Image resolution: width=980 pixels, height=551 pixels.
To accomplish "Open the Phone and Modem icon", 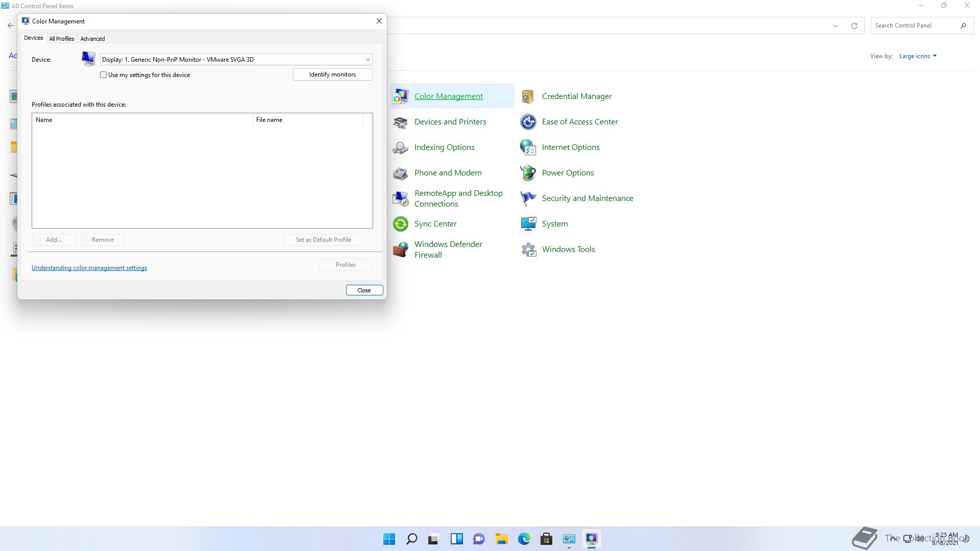I will tap(401, 173).
